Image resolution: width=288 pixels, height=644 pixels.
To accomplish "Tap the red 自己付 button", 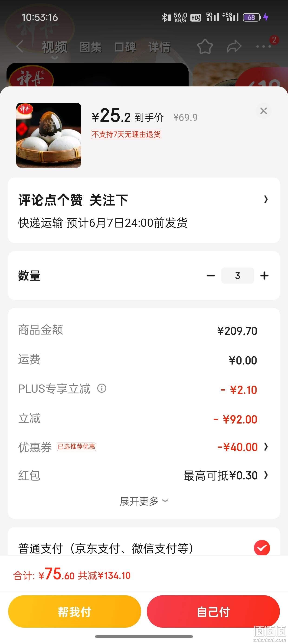I will coord(213,611).
